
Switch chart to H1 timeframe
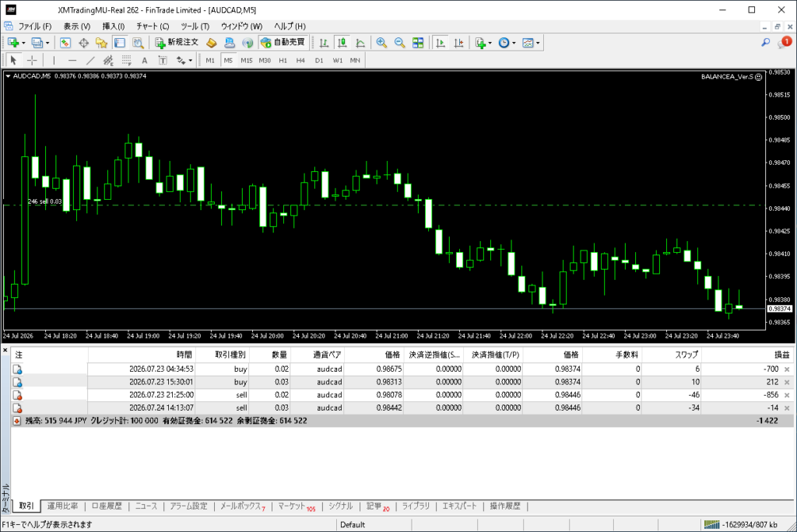tap(283, 61)
